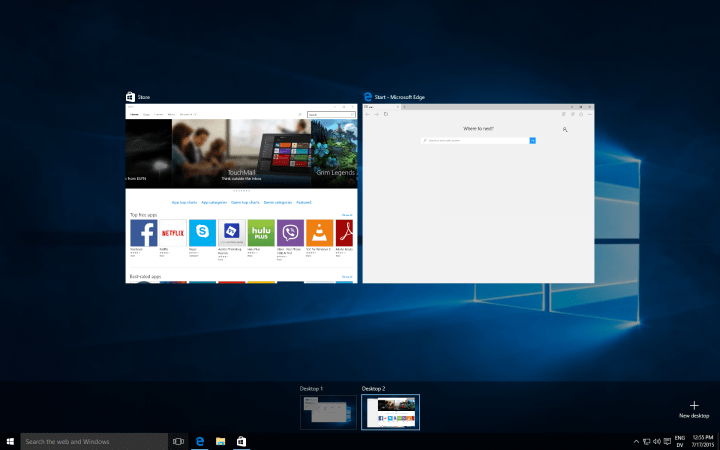Open the TouchMail featured banner

point(242,154)
